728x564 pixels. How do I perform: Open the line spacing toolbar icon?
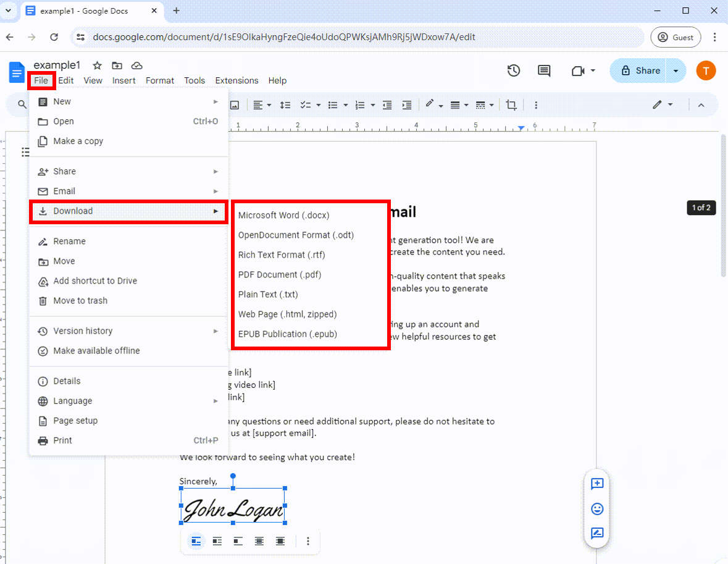(285, 105)
